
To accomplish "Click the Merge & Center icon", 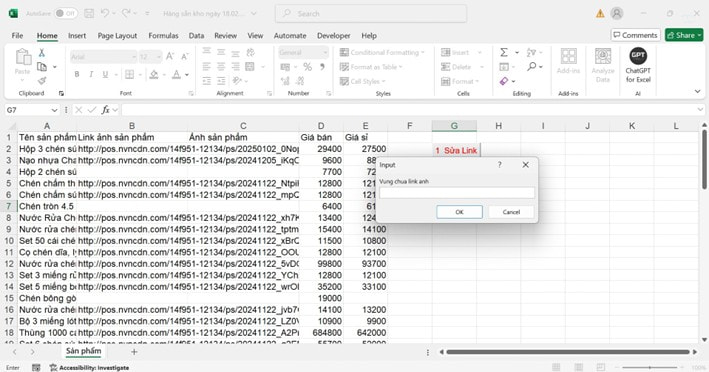I will point(250,67).
